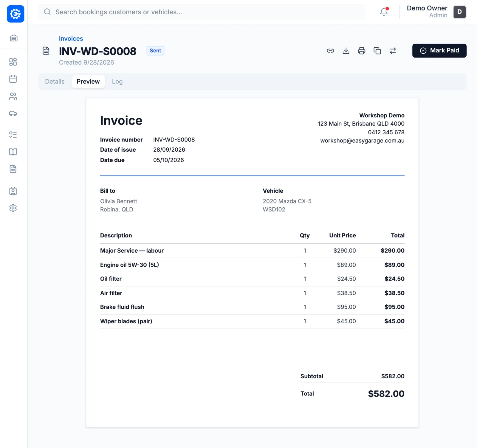This screenshot has width=477, height=448.
Task: Open notifications bell
Action: point(384,12)
